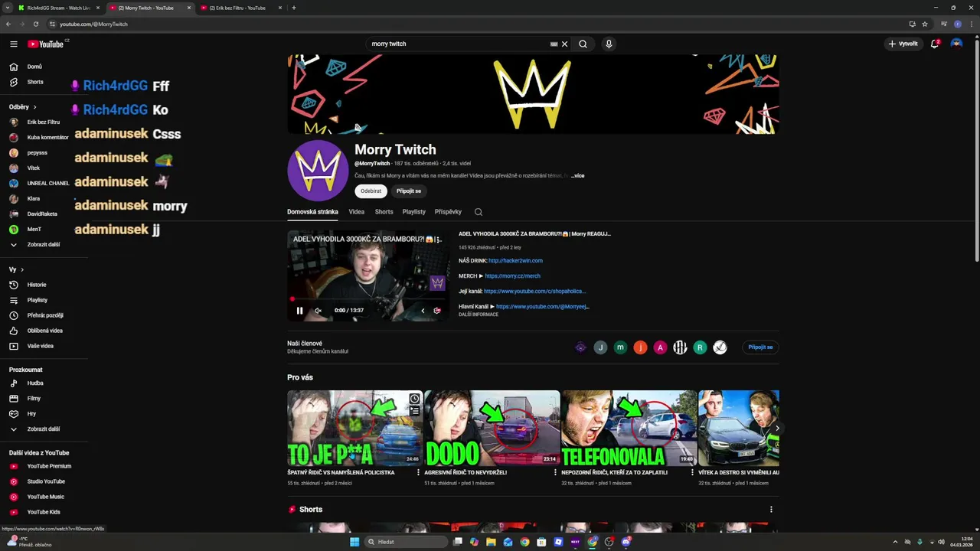
Task: Switch to Shorts channel tab
Action: click(x=384, y=212)
